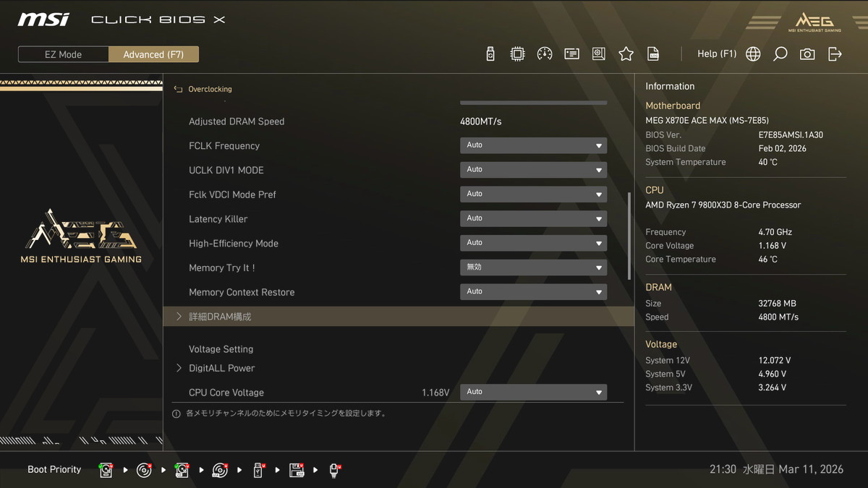Open the Latency Killer dropdown
Screen dimensions: 868x488
tap(533, 218)
